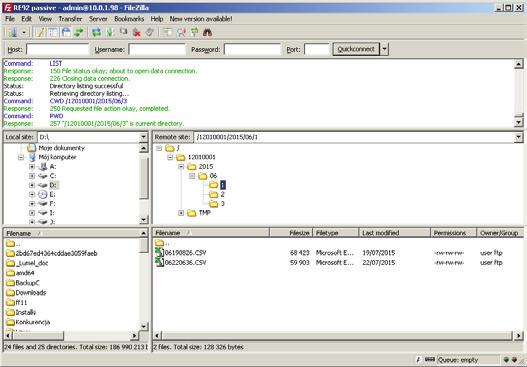The image size is (527, 367).
Task: Select remote folder 2 in tree
Action: [x=222, y=194]
